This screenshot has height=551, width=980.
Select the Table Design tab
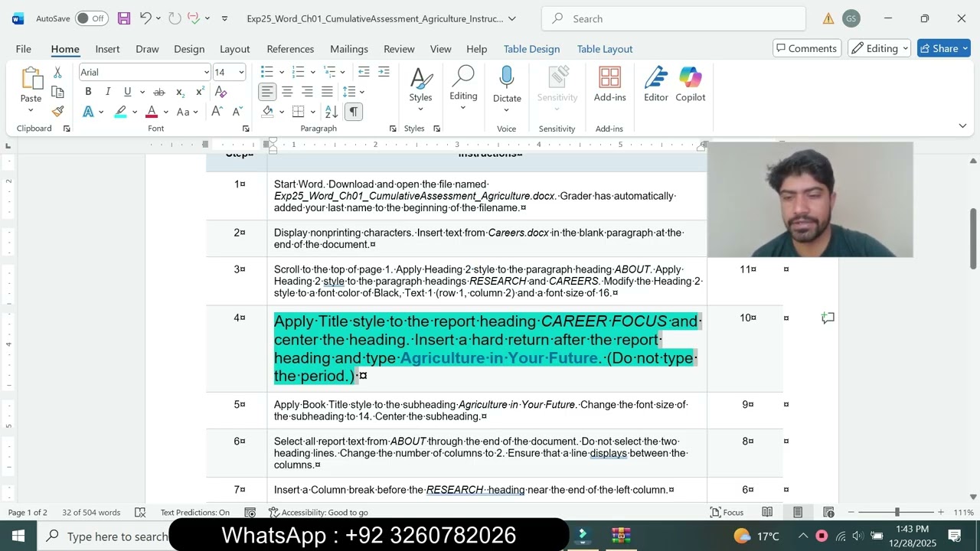pyautogui.click(x=531, y=48)
